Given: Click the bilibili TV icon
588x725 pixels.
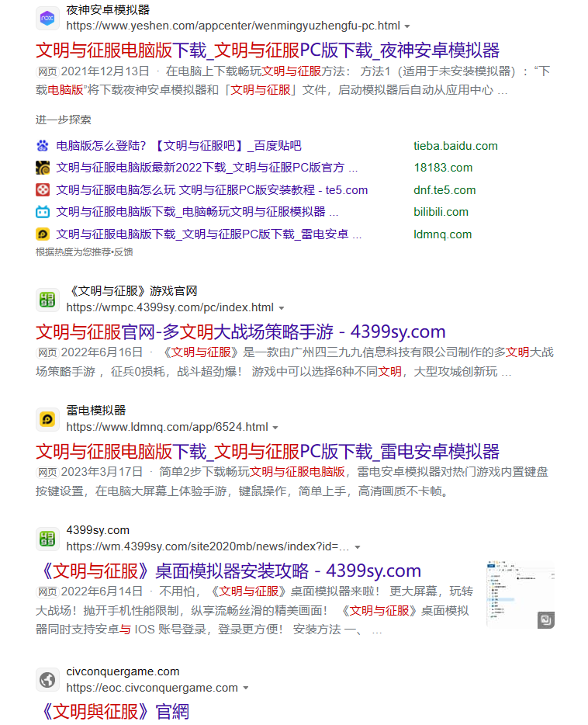Looking at the screenshot, I should [x=43, y=212].
